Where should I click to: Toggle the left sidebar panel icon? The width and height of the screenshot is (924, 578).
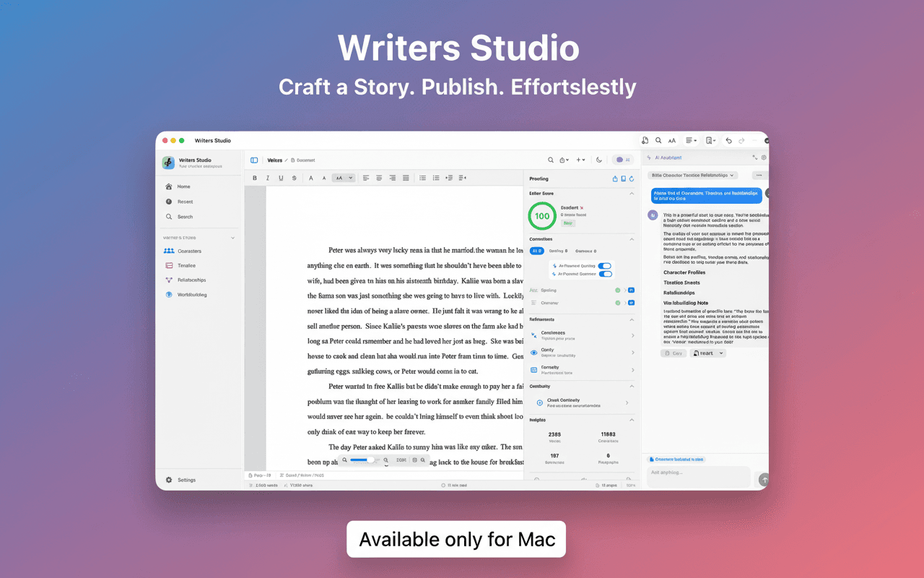[x=254, y=160]
